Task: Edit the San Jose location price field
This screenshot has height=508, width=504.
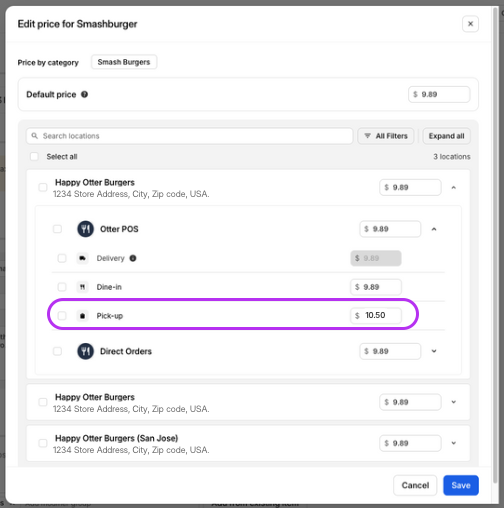Action: coord(410,443)
